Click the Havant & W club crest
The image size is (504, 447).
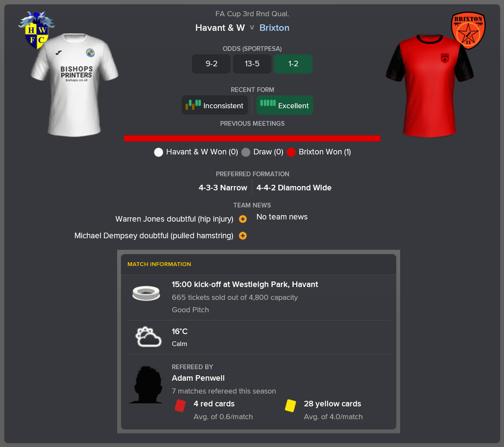coord(36,30)
